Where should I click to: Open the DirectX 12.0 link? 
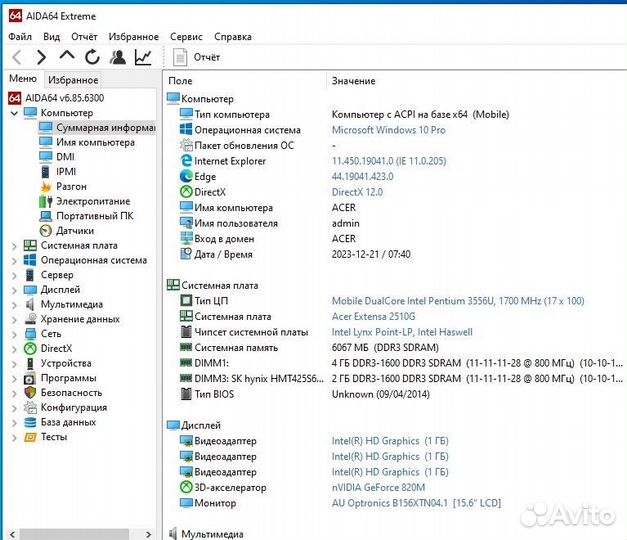[357, 192]
